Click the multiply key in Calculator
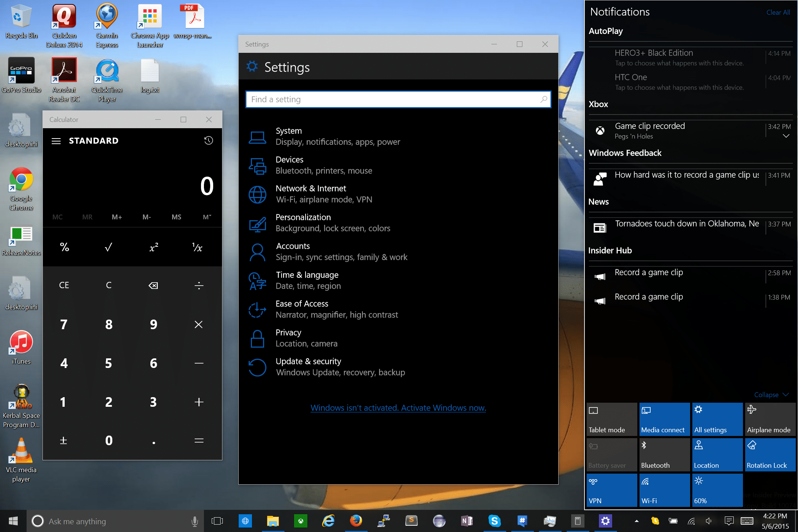The height and width of the screenshot is (532, 798). coord(199,324)
